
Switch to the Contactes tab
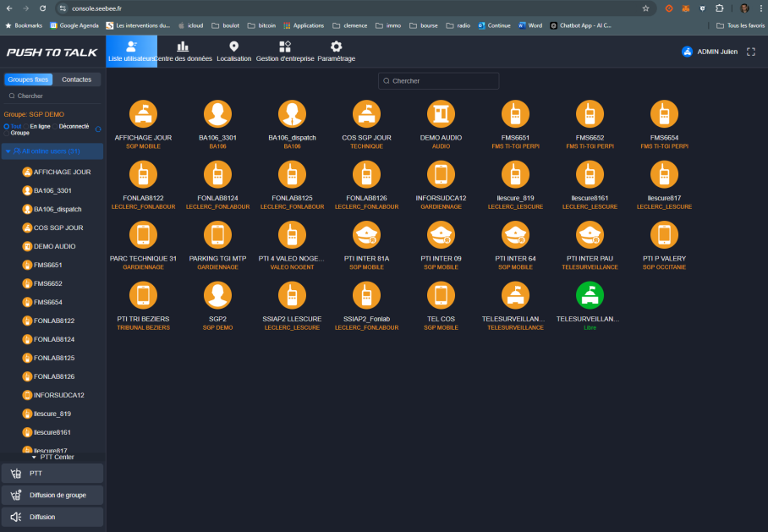click(77, 80)
